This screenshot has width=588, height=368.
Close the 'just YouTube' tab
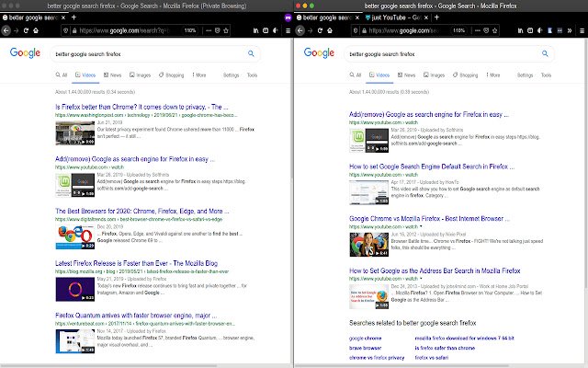(x=426, y=17)
